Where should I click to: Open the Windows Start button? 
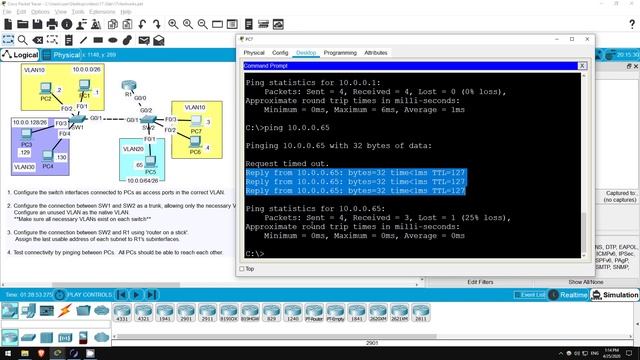pyautogui.click(x=8, y=353)
